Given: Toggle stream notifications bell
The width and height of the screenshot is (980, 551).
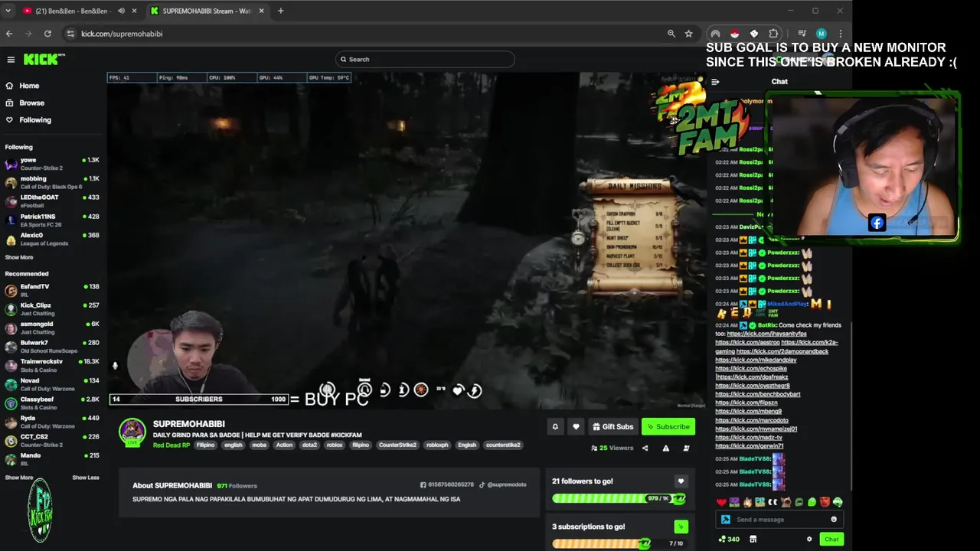Looking at the screenshot, I should pyautogui.click(x=555, y=427).
